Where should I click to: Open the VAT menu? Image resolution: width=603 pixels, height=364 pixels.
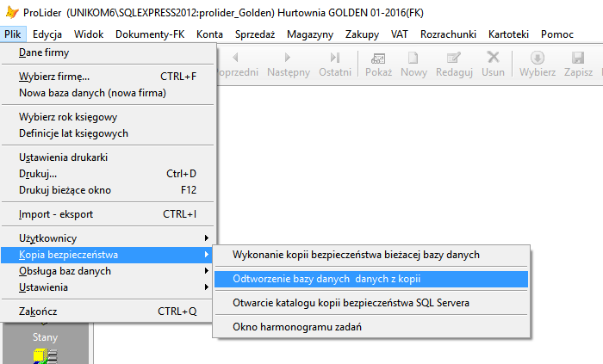pyautogui.click(x=399, y=34)
